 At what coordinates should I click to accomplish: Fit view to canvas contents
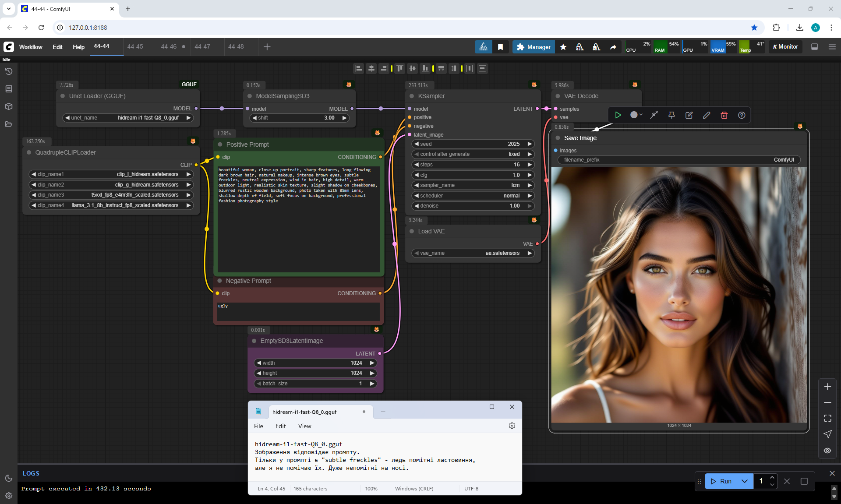coord(827,418)
